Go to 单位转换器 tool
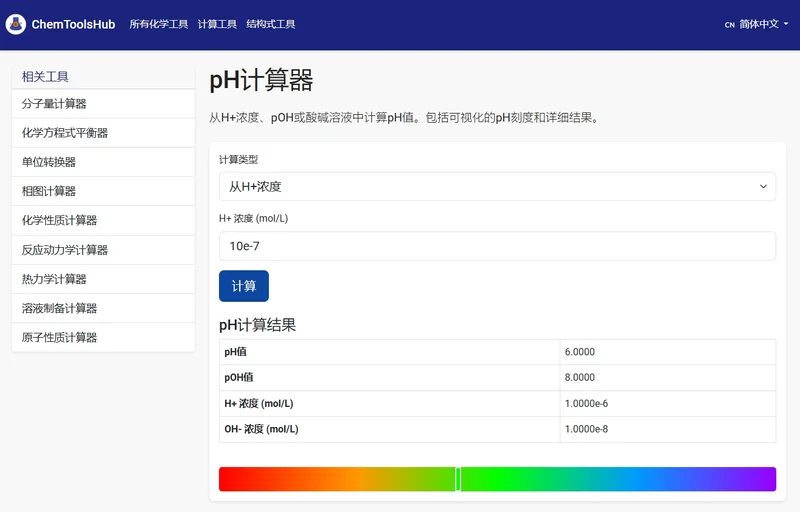Screen dimensions: 800x512 (103, 162)
